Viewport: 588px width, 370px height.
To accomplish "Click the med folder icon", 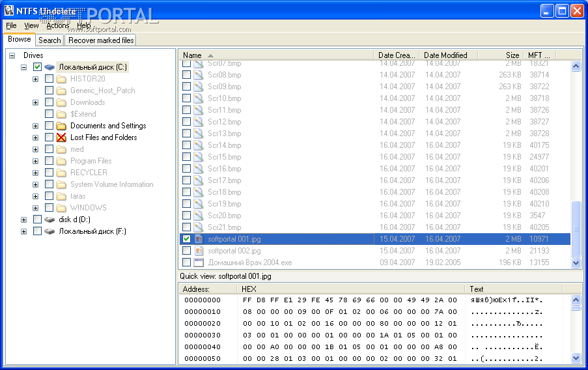I will point(61,149).
